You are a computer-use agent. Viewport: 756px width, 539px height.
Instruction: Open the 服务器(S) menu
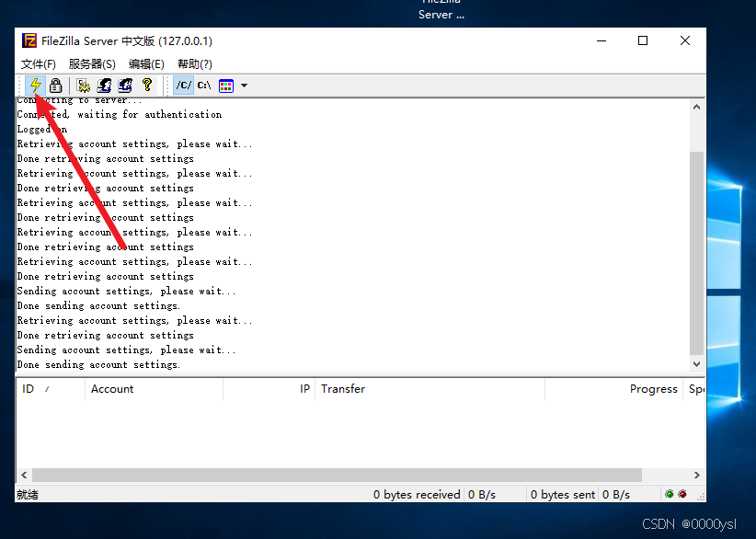pyautogui.click(x=92, y=64)
